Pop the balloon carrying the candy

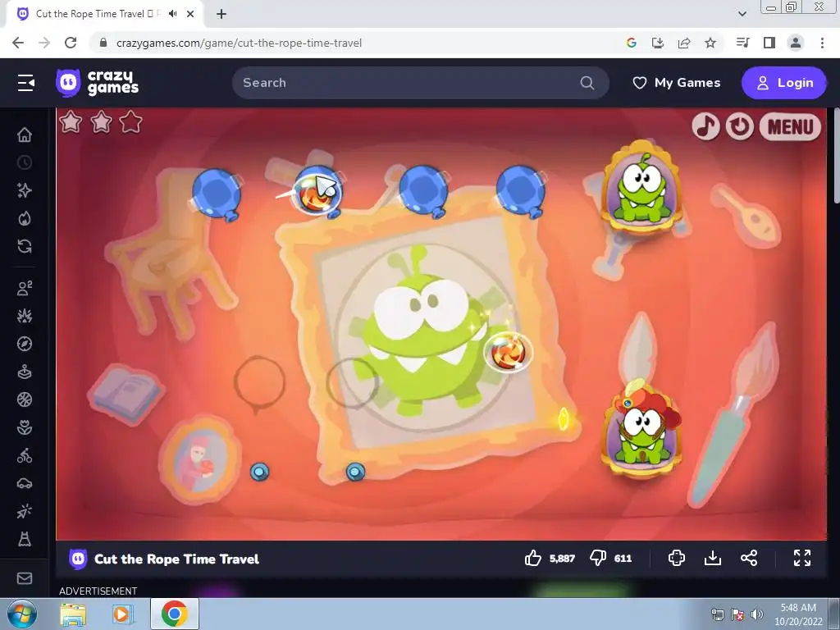coord(317,192)
